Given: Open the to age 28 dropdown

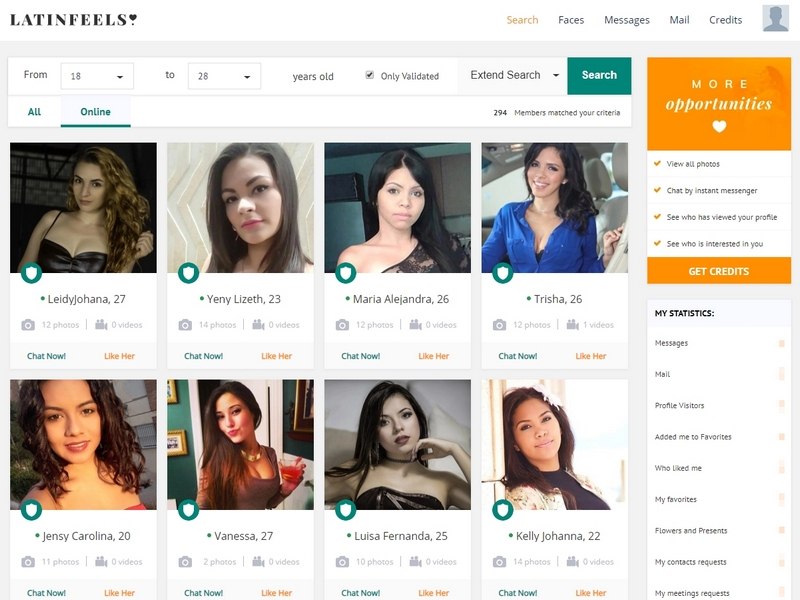Looking at the screenshot, I should (x=224, y=76).
